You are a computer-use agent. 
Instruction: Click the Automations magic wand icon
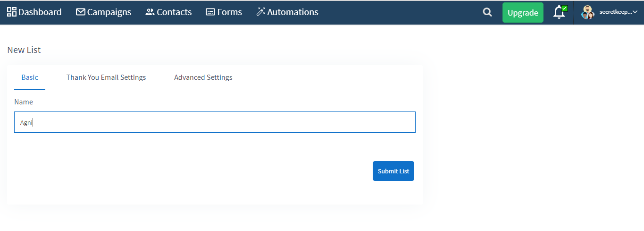pos(261,12)
